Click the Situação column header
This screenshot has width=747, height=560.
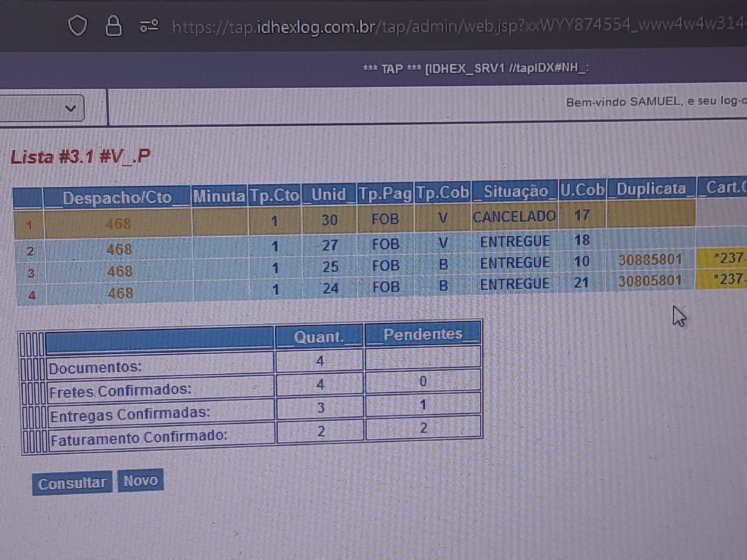515,191
